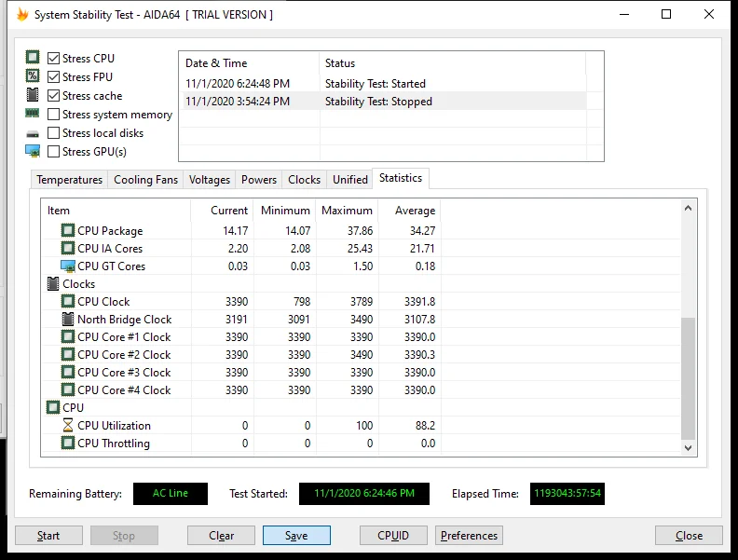Click the CPU Package row icon

click(x=68, y=230)
